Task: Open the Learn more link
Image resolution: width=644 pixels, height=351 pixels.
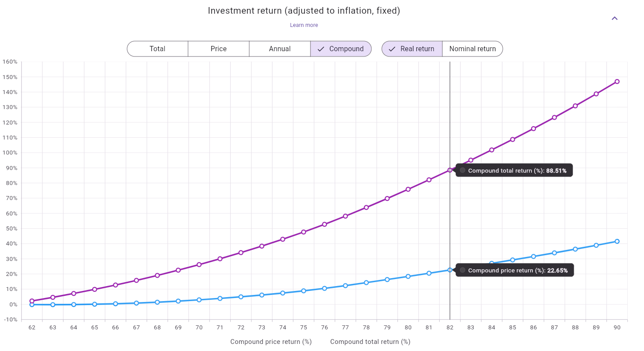Action: point(304,25)
